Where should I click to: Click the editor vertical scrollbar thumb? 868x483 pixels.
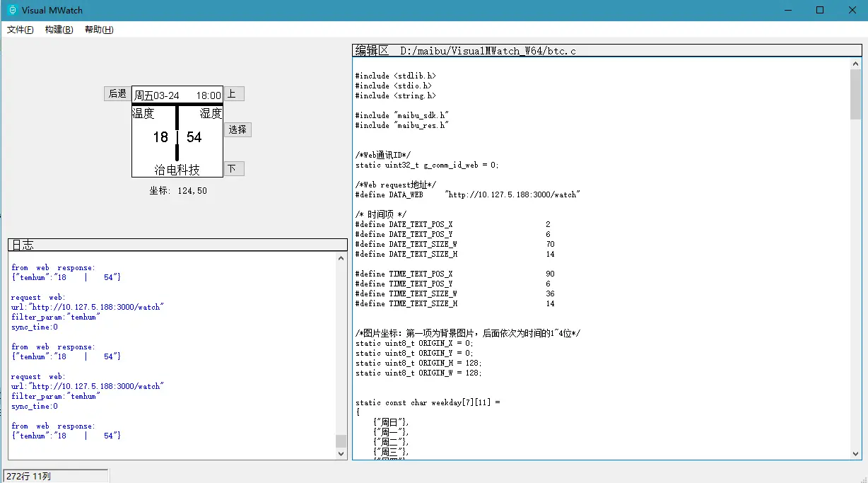tap(856, 93)
